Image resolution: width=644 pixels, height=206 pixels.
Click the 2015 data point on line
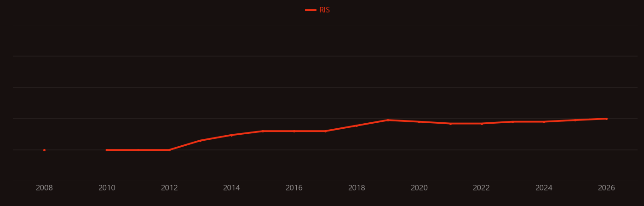point(263,131)
